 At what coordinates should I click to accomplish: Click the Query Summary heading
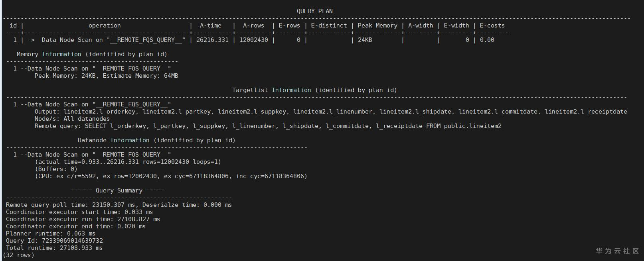coord(117,190)
